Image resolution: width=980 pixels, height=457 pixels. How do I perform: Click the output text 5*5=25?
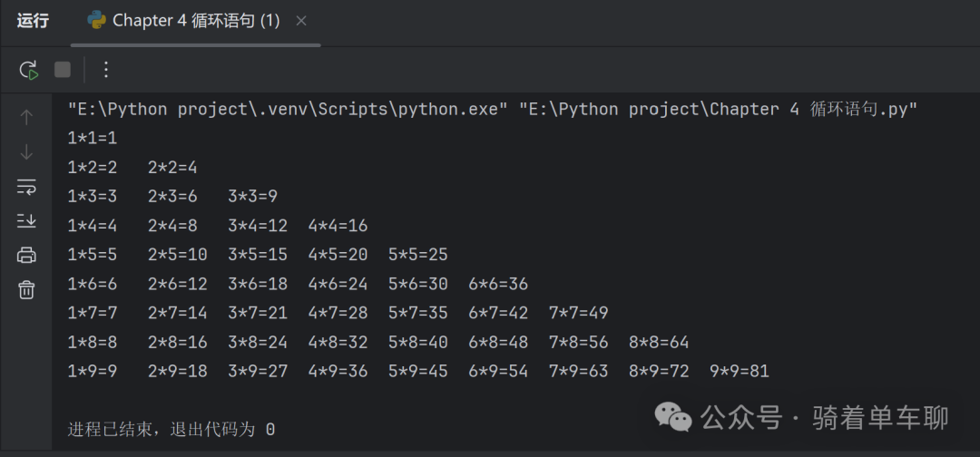(418, 255)
